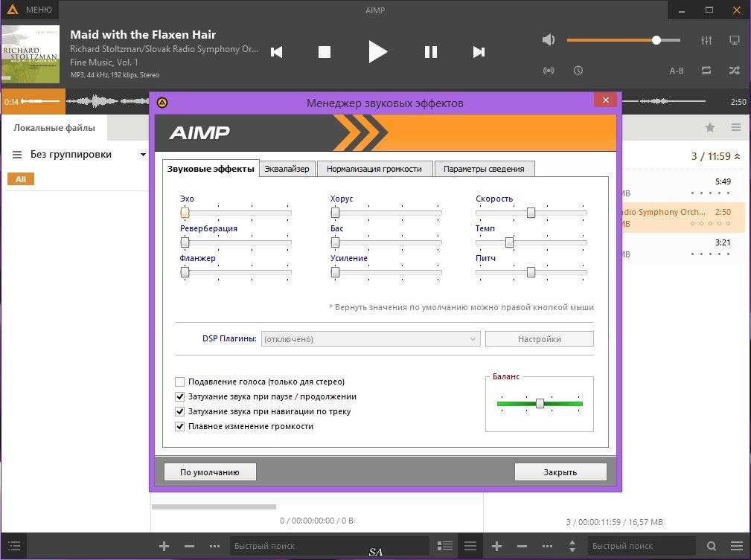
Task: Click the Темп slider handle
Action: [510, 242]
